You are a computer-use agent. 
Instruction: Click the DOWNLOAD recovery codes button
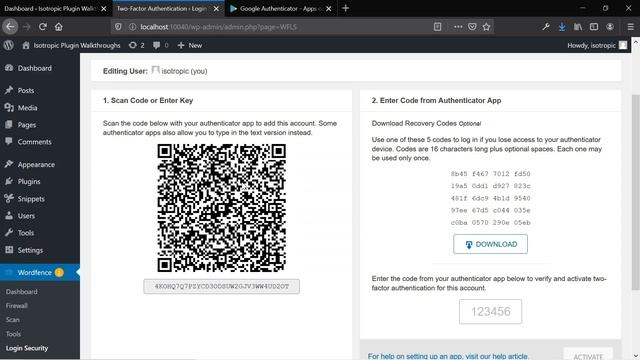(490, 244)
